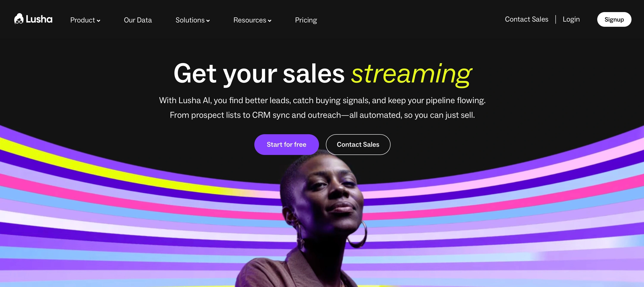Open the Our Data page
The width and height of the screenshot is (644, 287).
(x=138, y=20)
